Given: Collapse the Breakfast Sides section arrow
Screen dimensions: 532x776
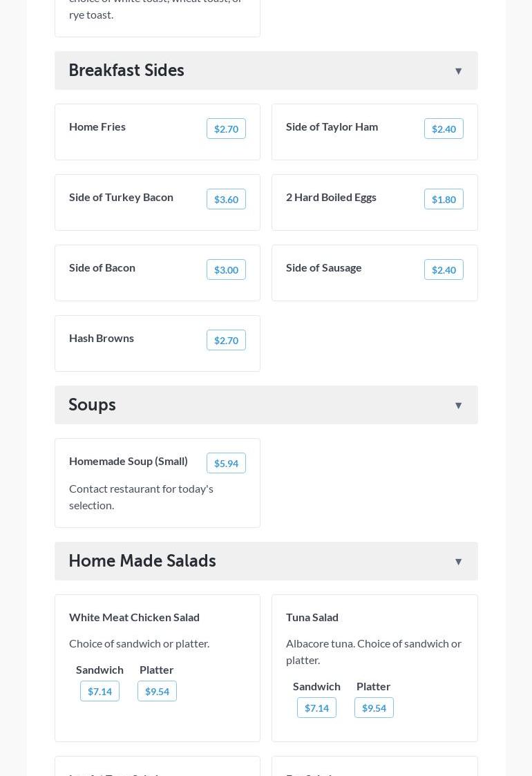Looking at the screenshot, I should click(x=458, y=71).
